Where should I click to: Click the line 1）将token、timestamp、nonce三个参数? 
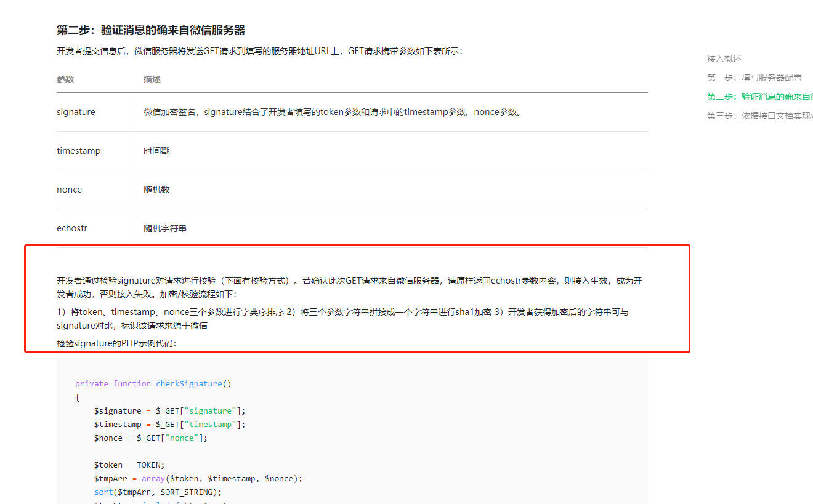[342, 319]
